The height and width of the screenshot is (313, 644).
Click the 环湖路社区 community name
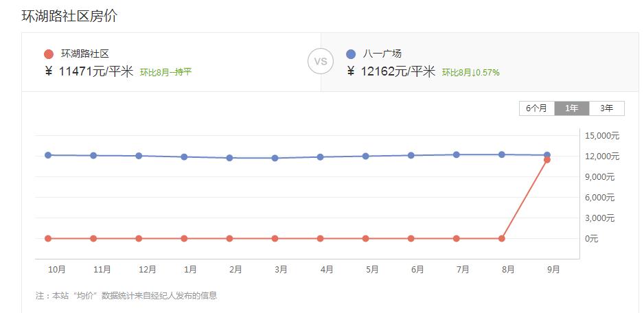click(85, 54)
